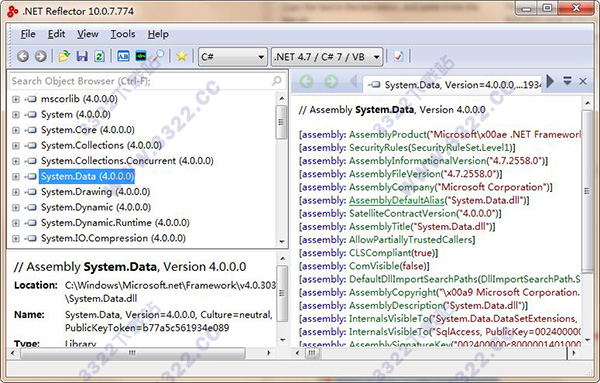The height and width of the screenshot is (383, 600).
Task: Open the tab list dropdown icon
Action: point(567,81)
